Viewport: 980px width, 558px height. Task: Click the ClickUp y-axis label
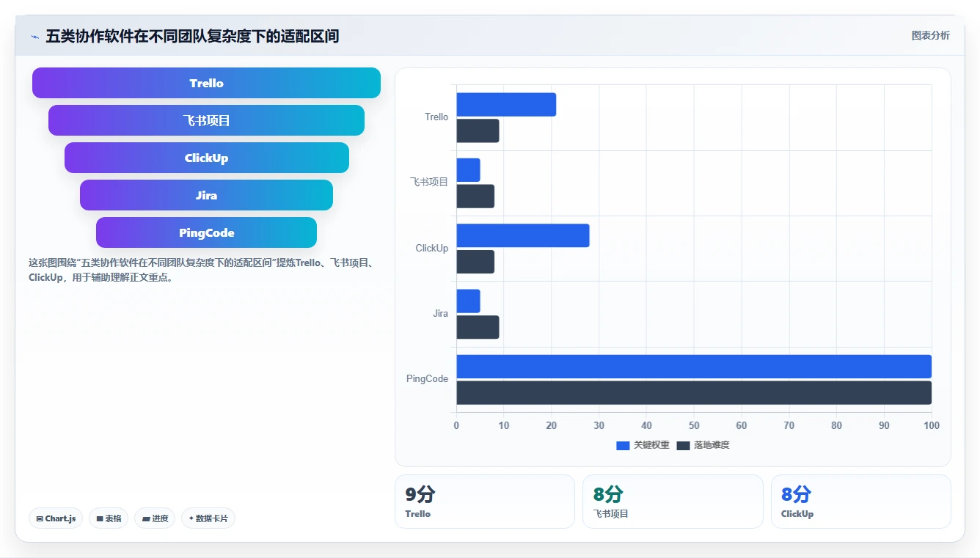tap(432, 248)
